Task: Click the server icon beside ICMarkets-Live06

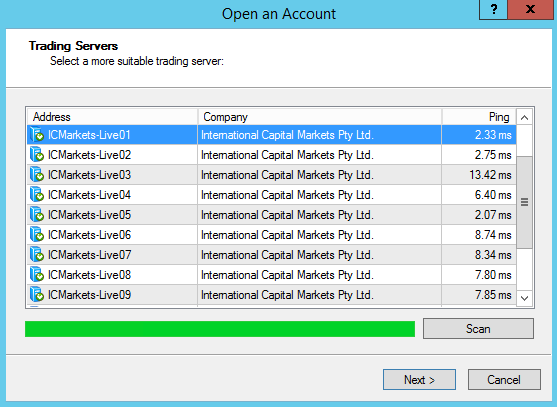Action: click(37, 234)
